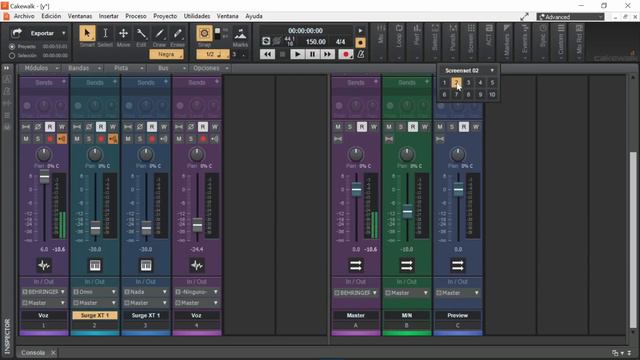
Task: Click the Marks landmarks icon
Action: (240, 33)
